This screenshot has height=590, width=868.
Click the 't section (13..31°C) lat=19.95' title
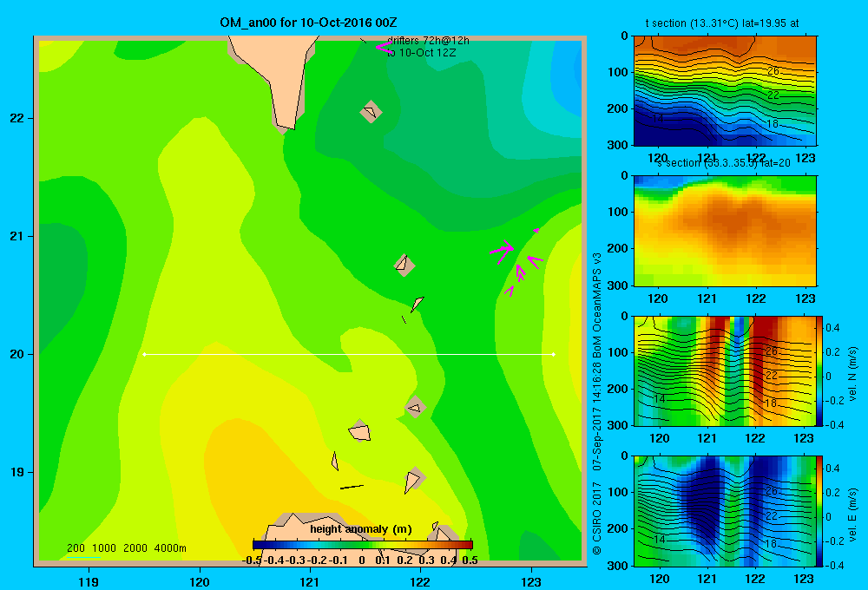point(722,23)
